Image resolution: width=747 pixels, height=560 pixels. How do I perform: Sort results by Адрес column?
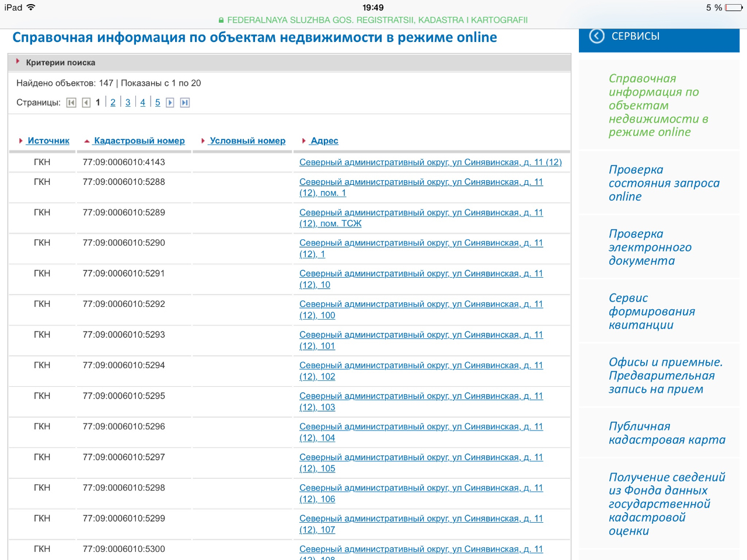pyautogui.click(x=324, y=141)
